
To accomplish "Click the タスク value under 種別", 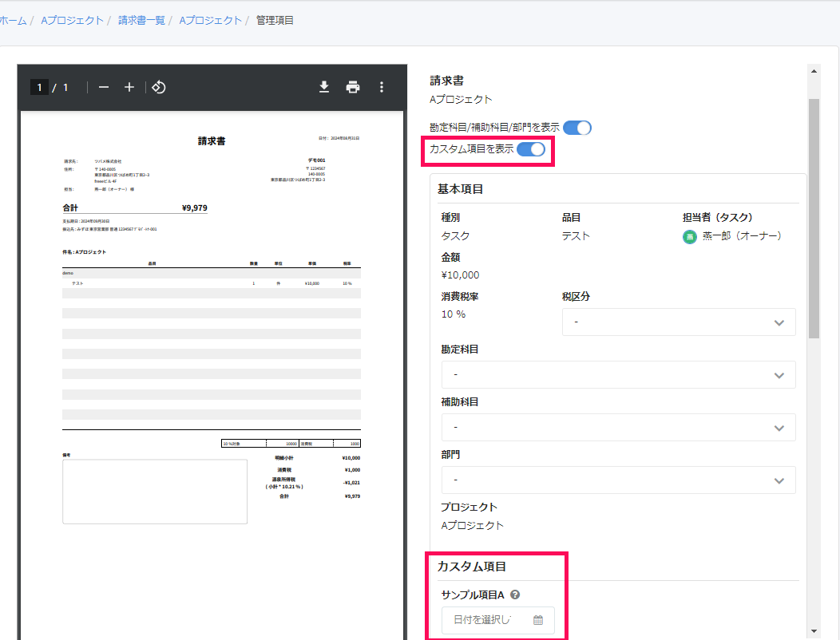I will click(455, 236).
